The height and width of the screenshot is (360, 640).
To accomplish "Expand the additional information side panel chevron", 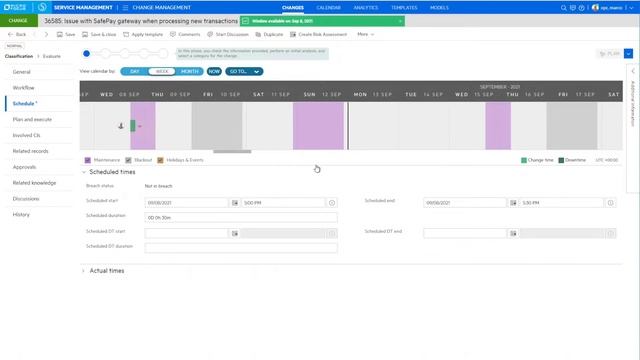I will point(633,71).
